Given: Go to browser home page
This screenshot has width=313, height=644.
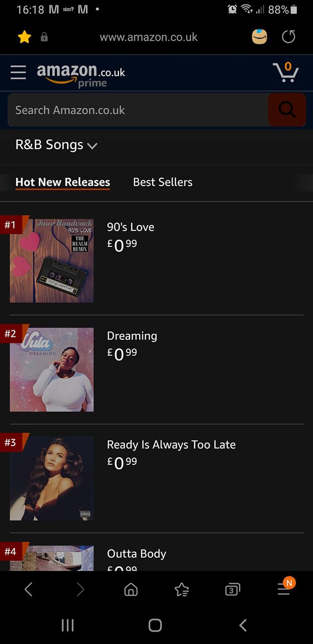Looking at the screenshot, I should (x=131, y=590).
